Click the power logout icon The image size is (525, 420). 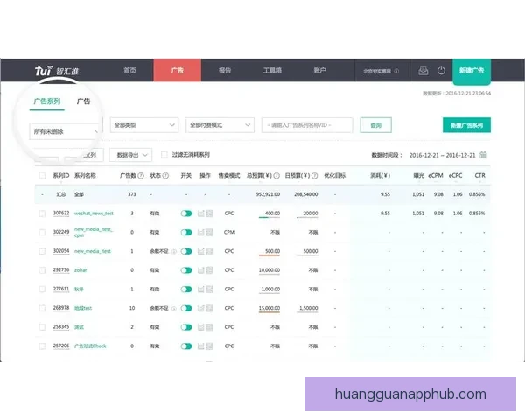coord(441,71)
